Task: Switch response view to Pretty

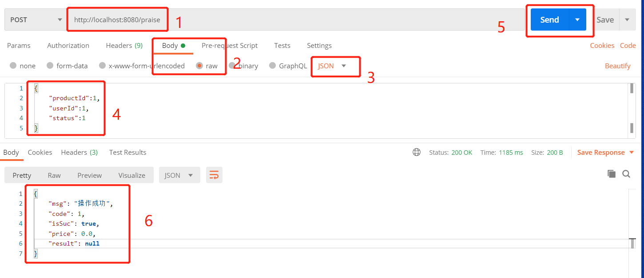Action: point(22,175)
